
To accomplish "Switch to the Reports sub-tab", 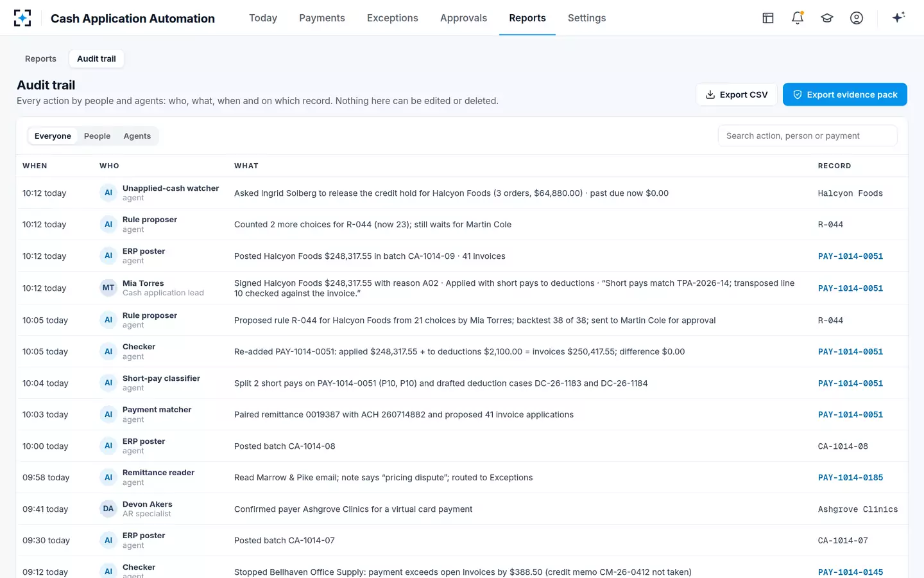I will point(40,58).
